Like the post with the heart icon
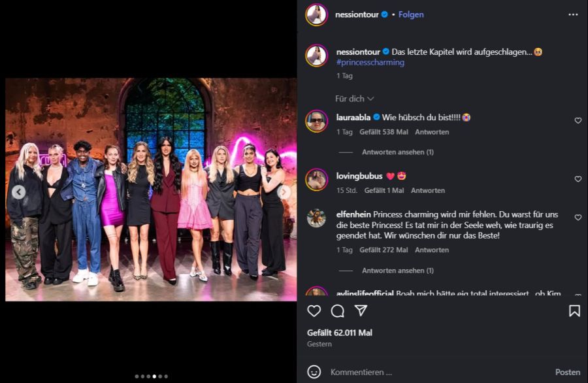 314,311
